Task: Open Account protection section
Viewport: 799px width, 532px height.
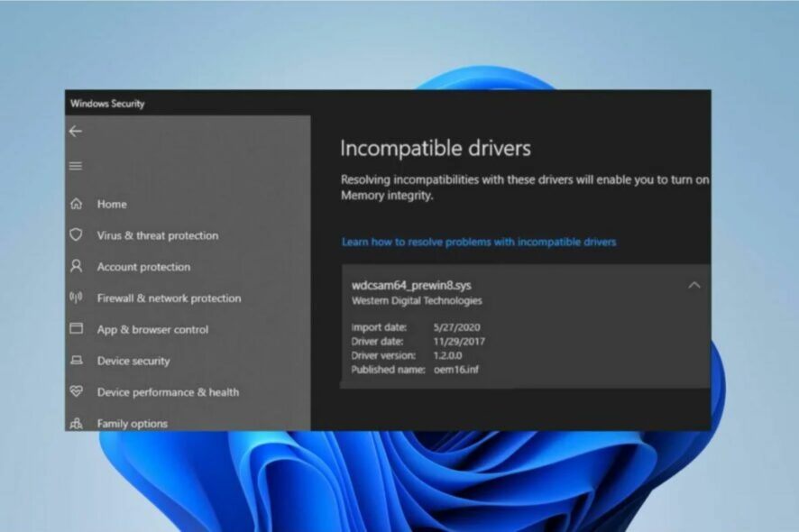Action: pyautogui.click(x=143, y=267)
